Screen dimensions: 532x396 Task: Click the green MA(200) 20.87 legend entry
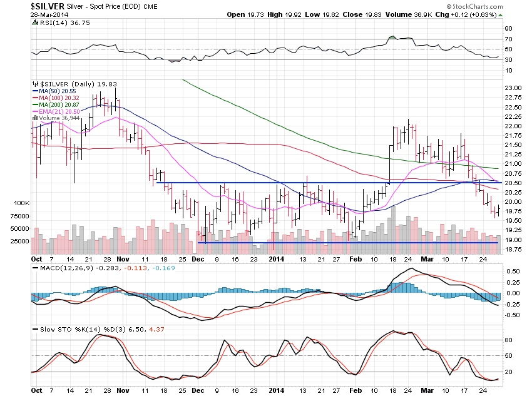click(56, 104)
